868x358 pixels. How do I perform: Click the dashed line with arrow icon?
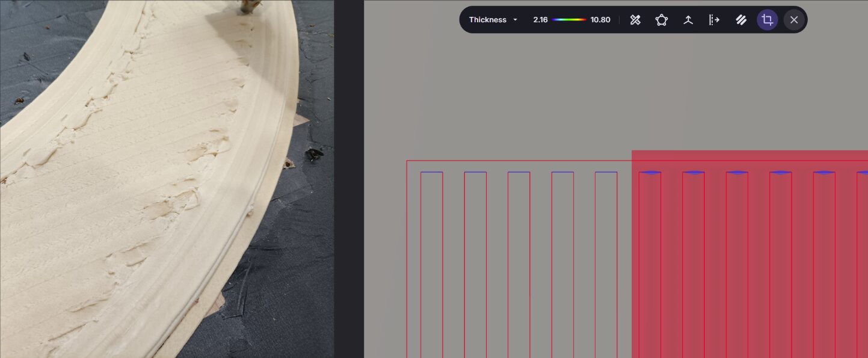pyautogui.click(x=714, y=20)
